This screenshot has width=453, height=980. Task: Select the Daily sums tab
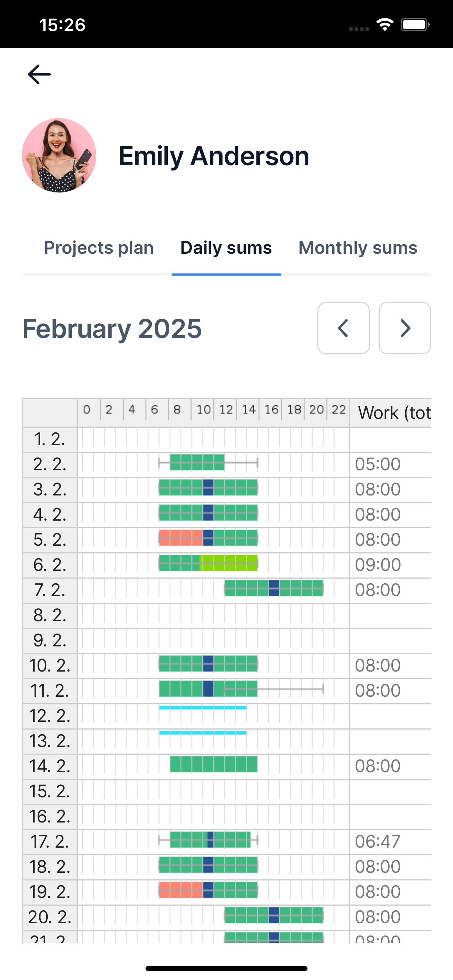[226, 248]
